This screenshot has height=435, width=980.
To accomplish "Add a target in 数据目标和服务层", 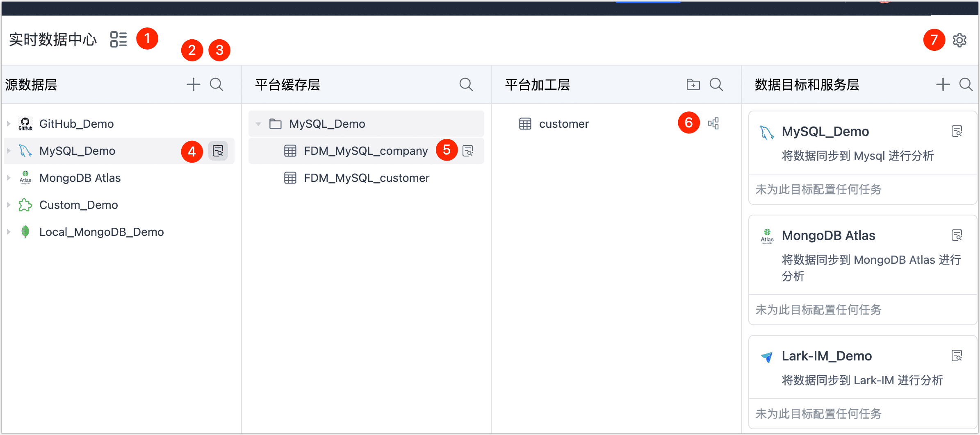I will (x=943, y=85).
